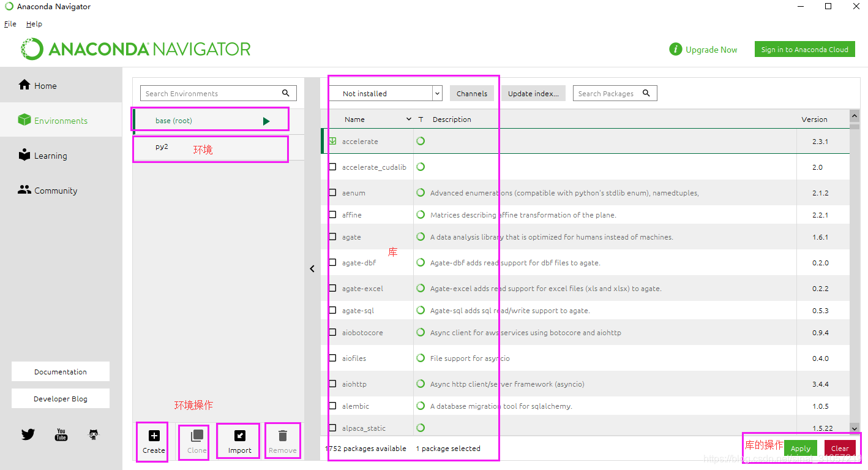This screenshot has height=470, width=868.
Task: Click the Twitter bird icon
Action: [x=28, y=434]
